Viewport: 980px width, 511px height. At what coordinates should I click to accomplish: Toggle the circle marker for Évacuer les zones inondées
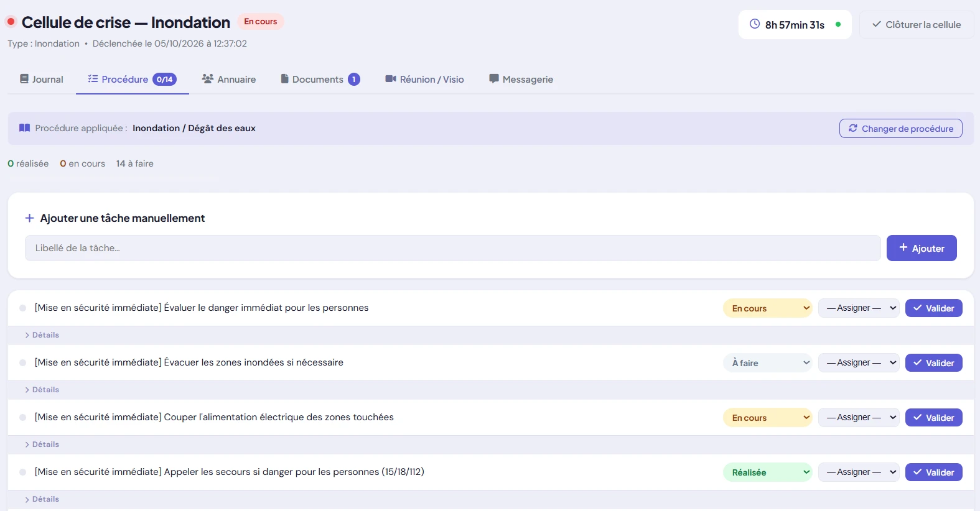click(x=23, y=362)
